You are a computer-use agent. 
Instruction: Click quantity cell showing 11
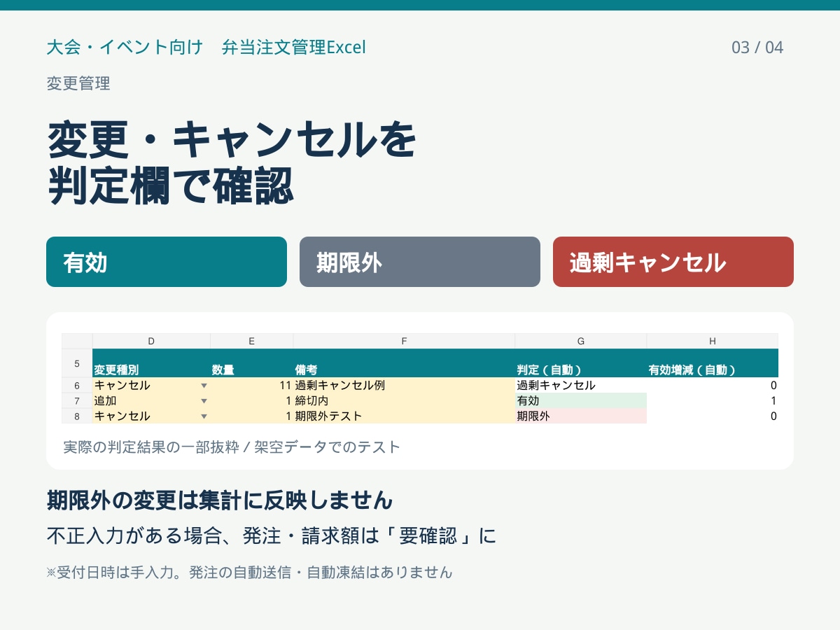click(x=252, y=386)
